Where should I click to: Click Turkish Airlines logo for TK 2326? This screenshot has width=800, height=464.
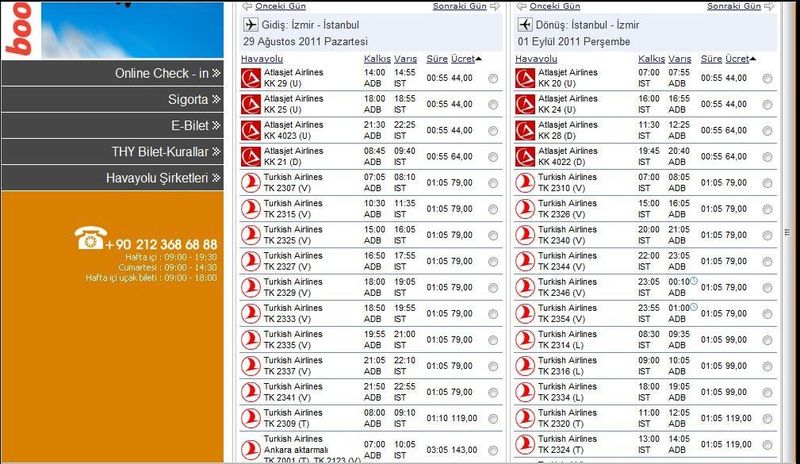click(525, 209)
